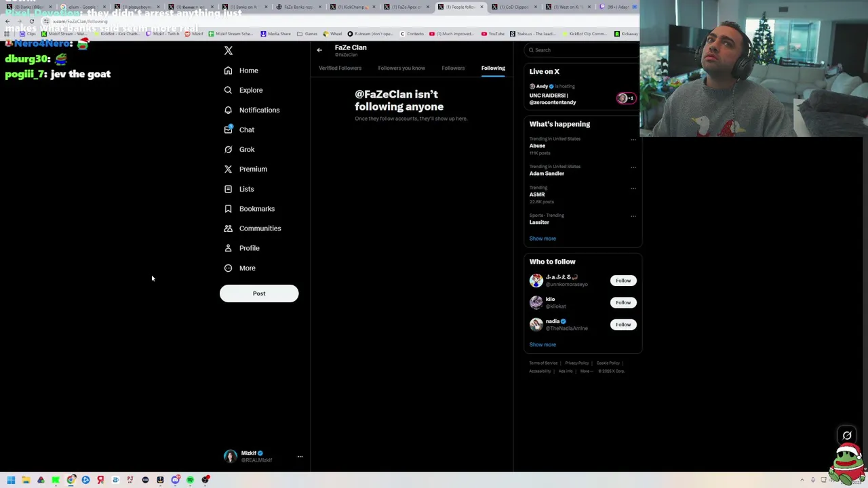Open nadia suggested profile

[553, 321]
